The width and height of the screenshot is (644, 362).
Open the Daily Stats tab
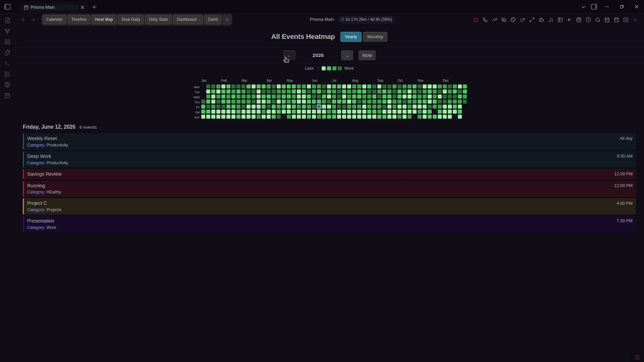[158, 20]
